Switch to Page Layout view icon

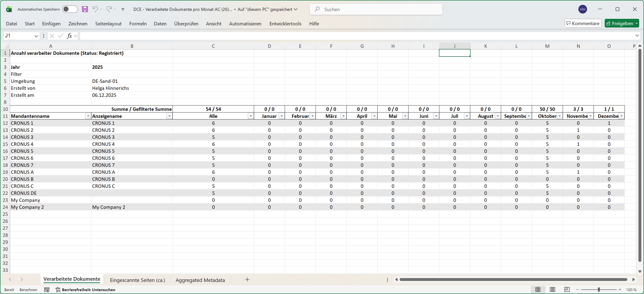pyautogui.click(x=553, y=289)
